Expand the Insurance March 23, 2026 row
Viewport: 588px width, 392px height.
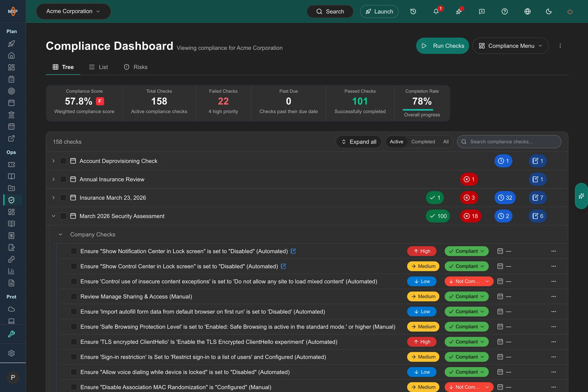(x=54, y=198)
